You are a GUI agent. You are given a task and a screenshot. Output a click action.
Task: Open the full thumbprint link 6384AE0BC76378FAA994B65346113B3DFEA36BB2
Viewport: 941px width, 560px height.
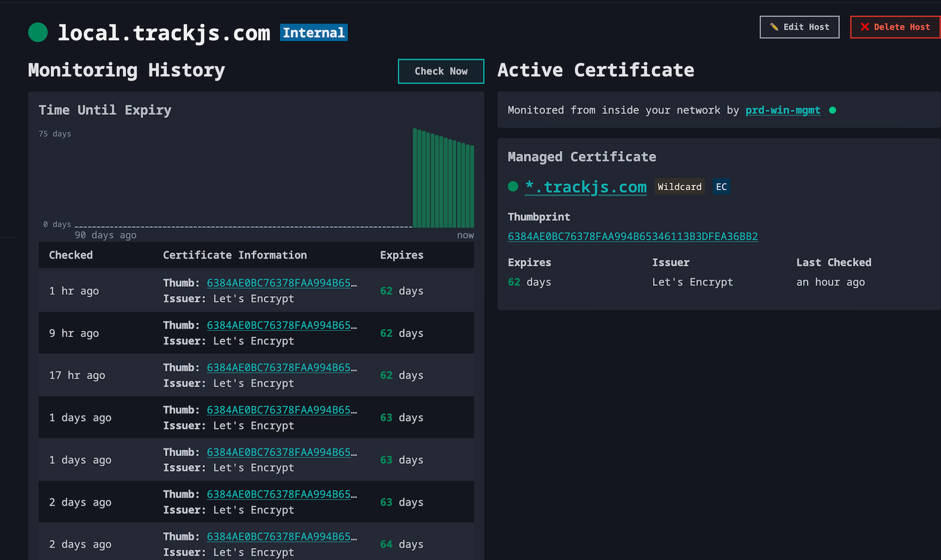pos(633,236)
